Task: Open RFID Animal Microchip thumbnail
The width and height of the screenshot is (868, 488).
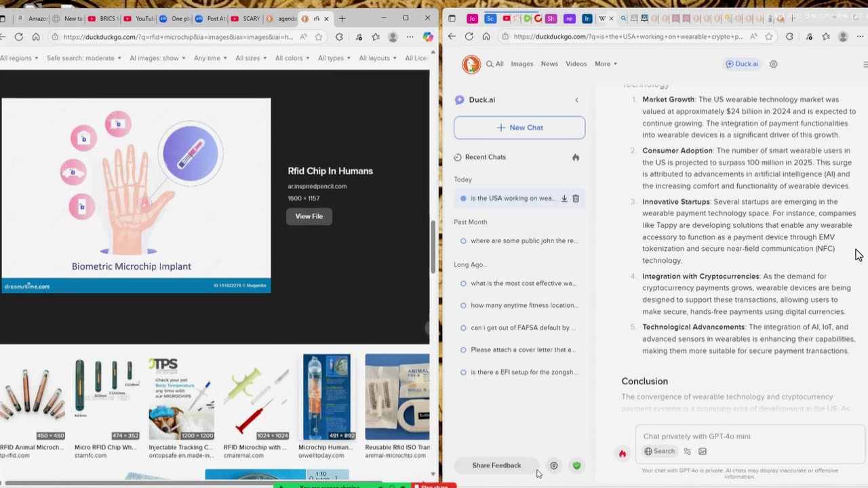Action: (32, 397)
